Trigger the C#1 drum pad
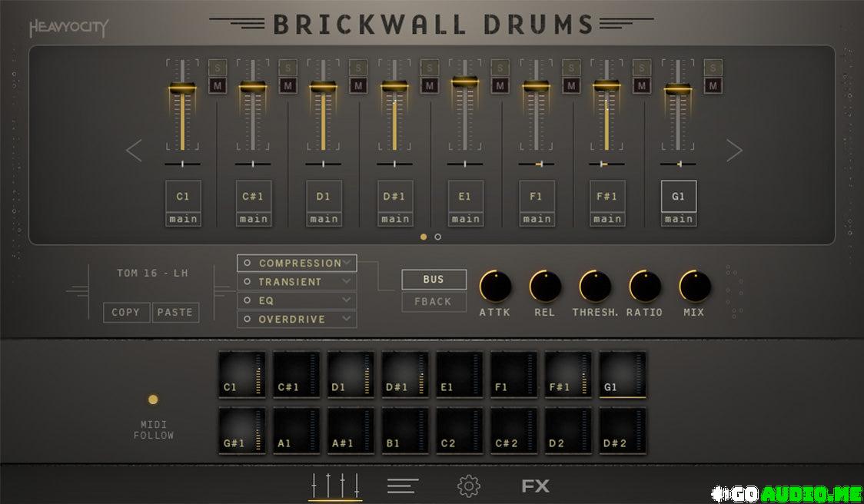Image resolution: width=864 pixels, height=504 pixels. pyautogui.click(x=297, y=375)
